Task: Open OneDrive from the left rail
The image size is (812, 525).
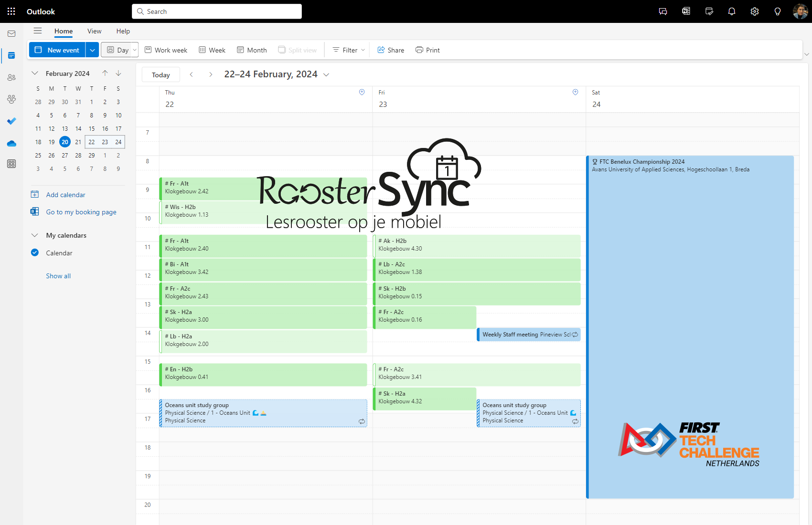Action: [x=11, y=143]
